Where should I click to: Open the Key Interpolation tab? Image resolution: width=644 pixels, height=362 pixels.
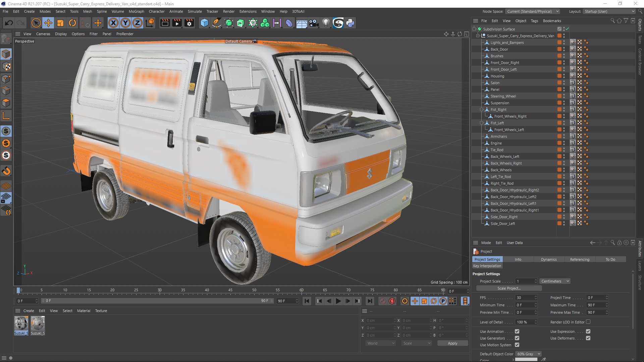click(487, 266)
